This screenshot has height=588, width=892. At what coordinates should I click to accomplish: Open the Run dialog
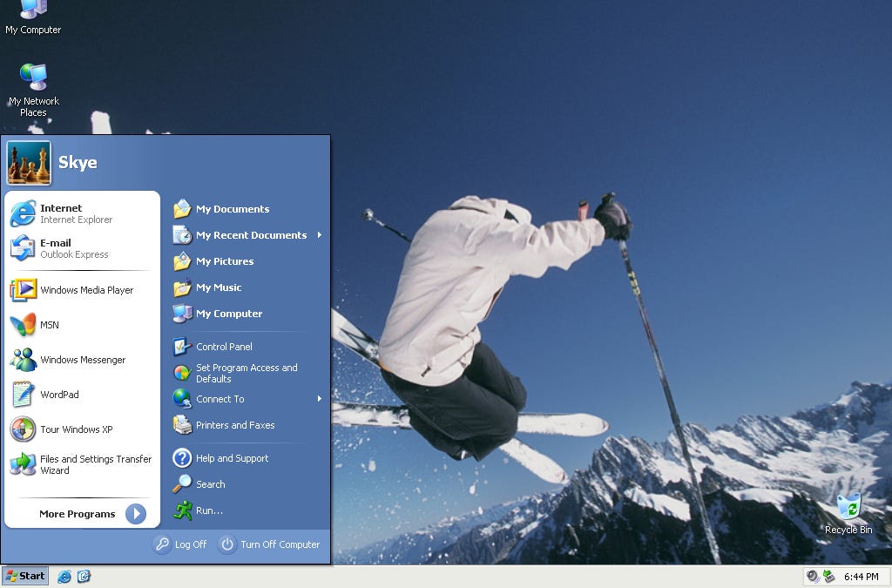click(x=247, y=510)
